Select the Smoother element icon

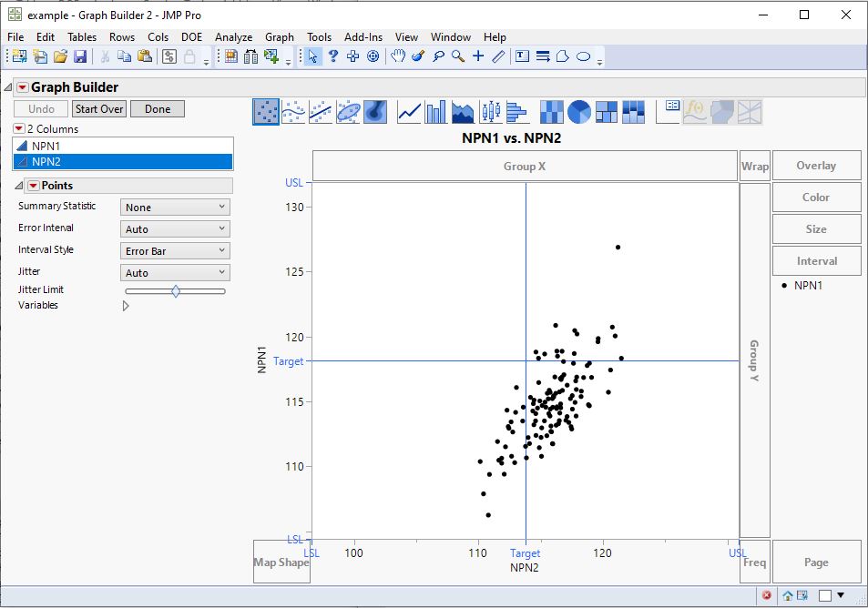tap(293, 109)
